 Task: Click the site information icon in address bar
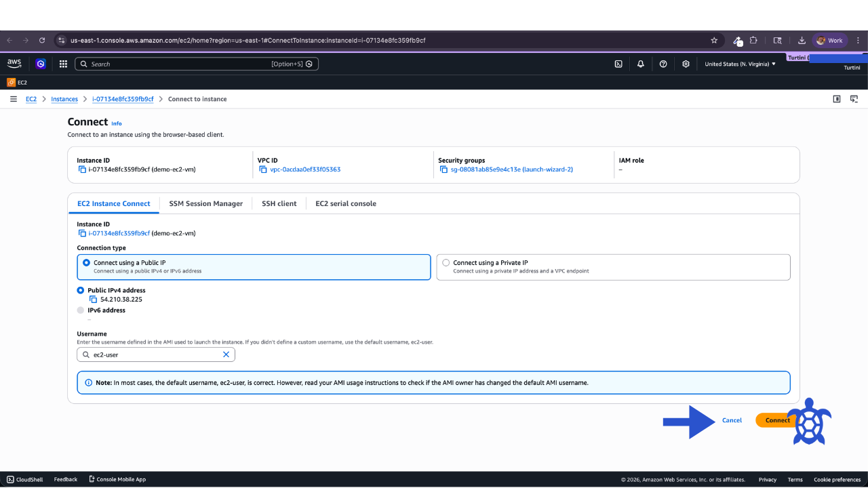click(62, 41)
